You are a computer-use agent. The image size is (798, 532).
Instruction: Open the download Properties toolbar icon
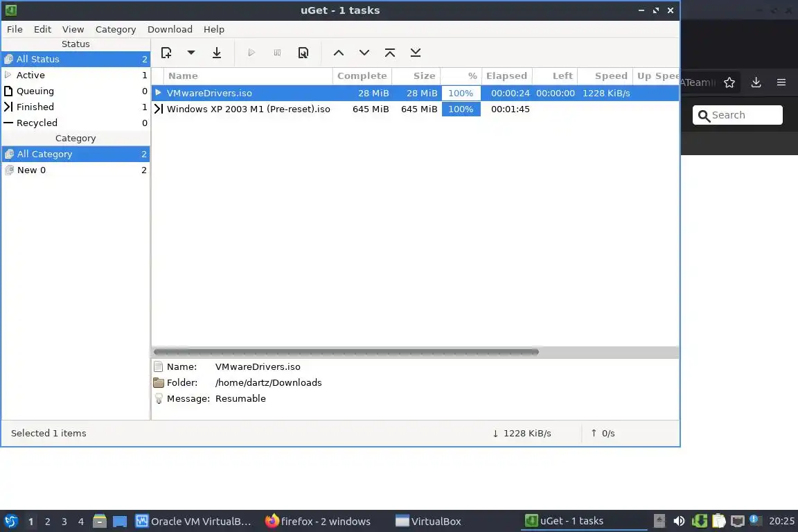(x=303, y=53)
